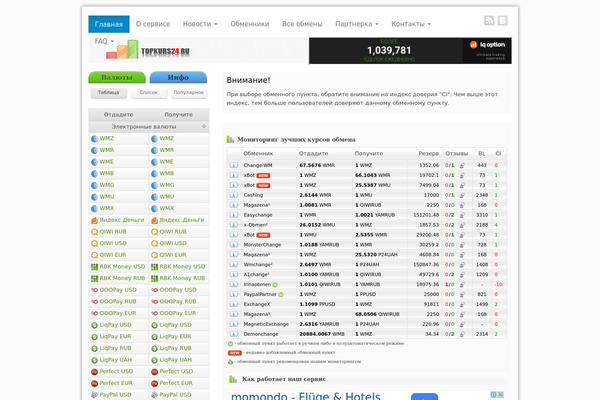Open the О сервисе menu item

point(153,24)
